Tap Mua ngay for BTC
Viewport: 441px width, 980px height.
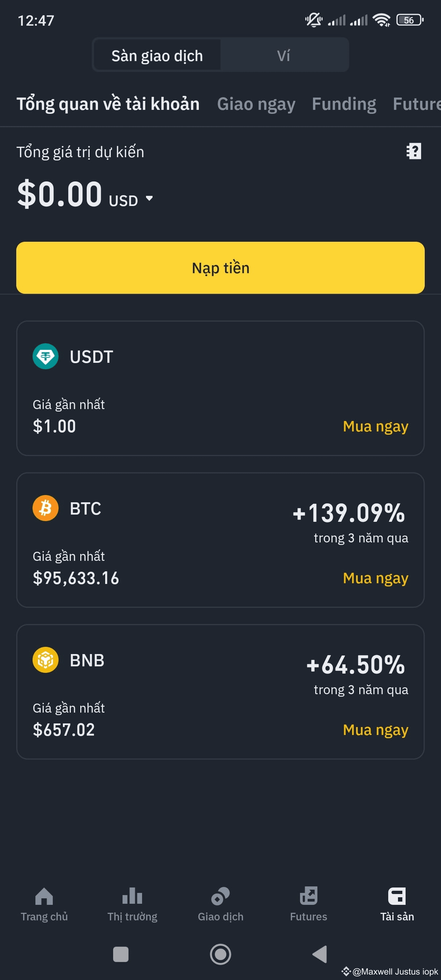(x=376, y=578)
